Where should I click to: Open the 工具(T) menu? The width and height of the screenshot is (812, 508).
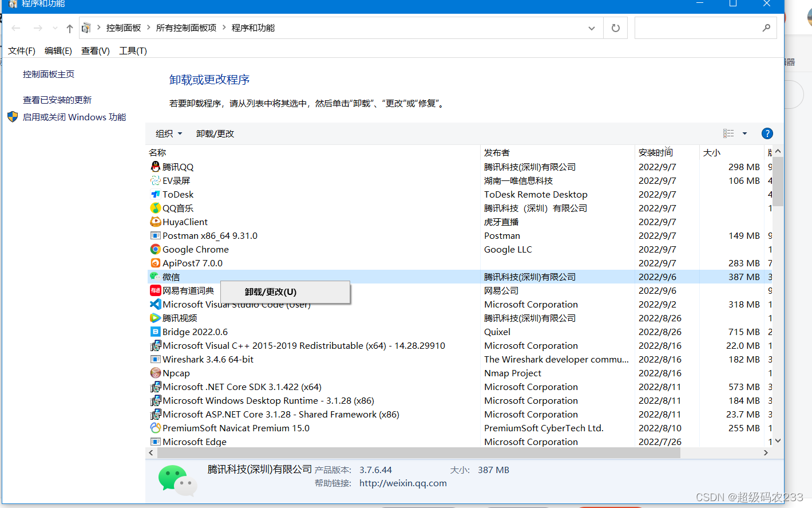[x=133, y=51]
